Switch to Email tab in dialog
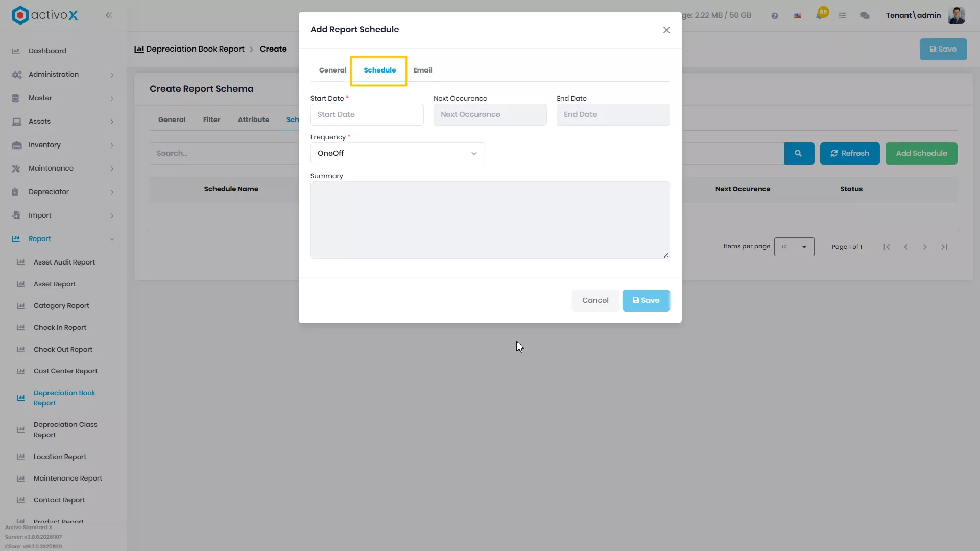The image size is (980, 551). click(422, 70)
